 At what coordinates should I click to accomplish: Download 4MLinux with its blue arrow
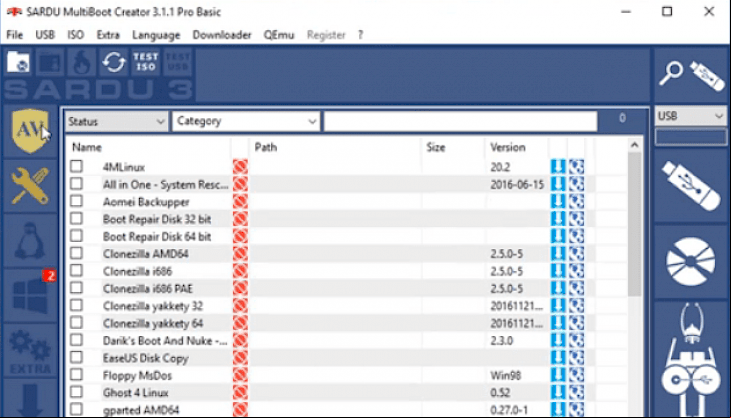coord(558,167)
